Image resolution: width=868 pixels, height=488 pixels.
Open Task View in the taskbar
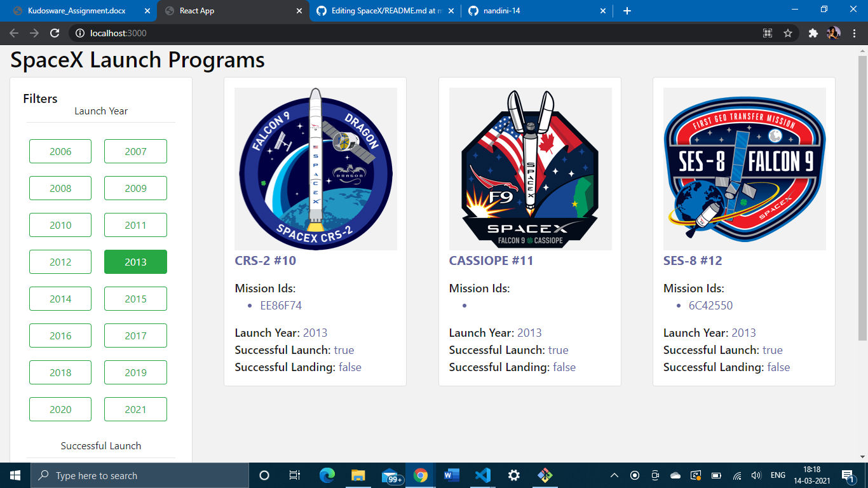coord(294,475)
